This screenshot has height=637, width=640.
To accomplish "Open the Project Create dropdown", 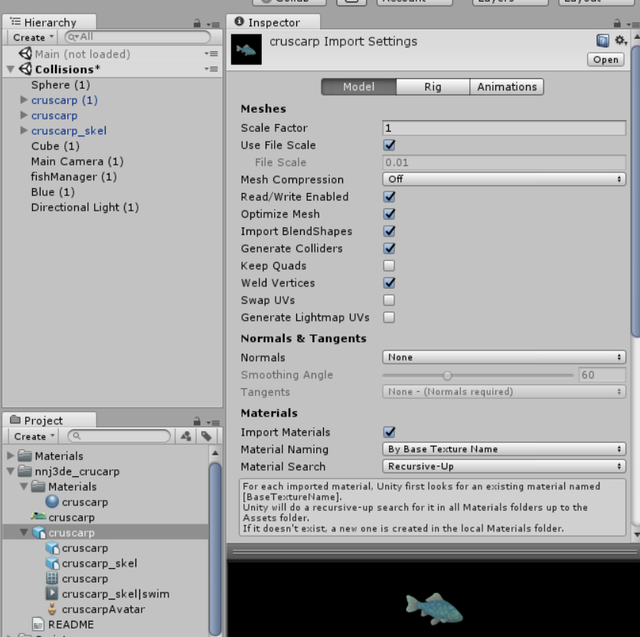I will pos(34,436).
